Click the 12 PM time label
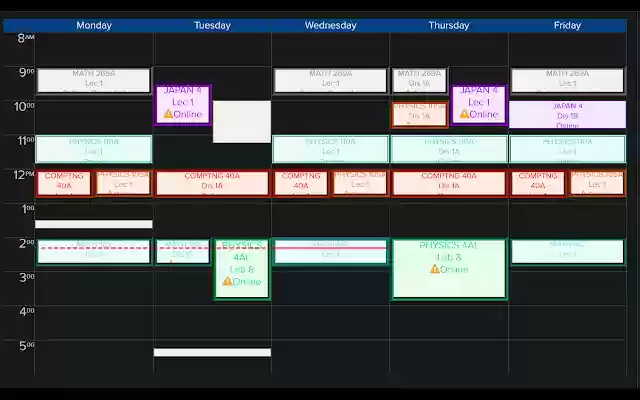 click(24, 175)
